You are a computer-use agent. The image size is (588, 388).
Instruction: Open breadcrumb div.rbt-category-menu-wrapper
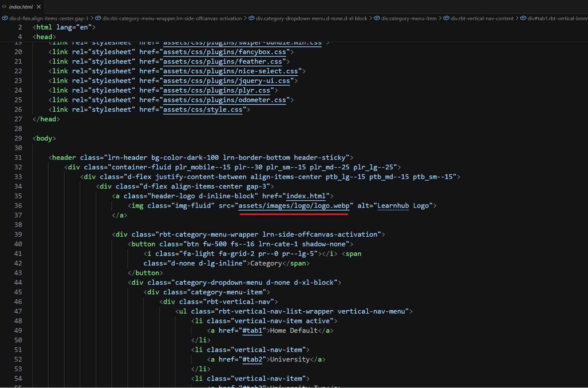coord(169,18)
